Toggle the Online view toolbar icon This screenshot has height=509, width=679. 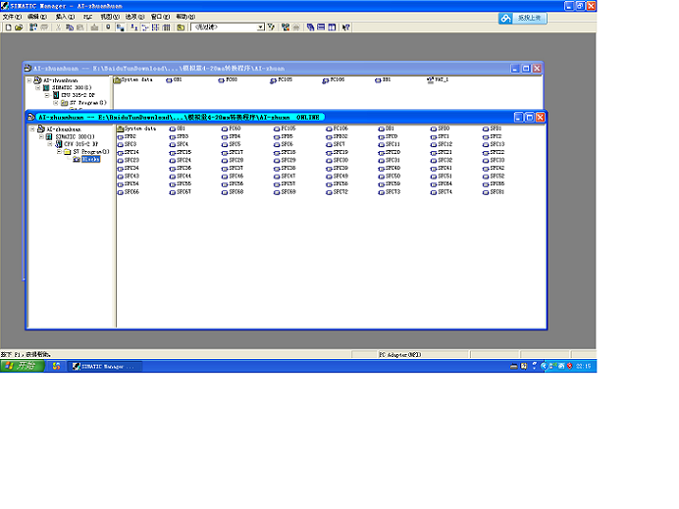tap(121, 27)
